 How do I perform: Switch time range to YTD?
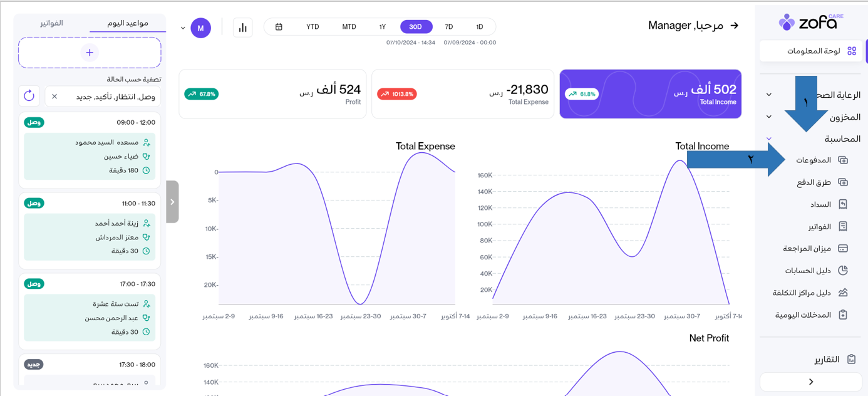click(x=313, y=27)
